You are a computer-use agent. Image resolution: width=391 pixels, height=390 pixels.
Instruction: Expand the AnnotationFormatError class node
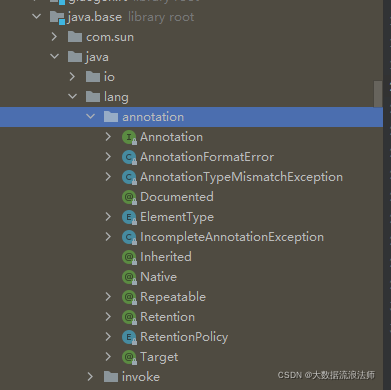[108, 157]
